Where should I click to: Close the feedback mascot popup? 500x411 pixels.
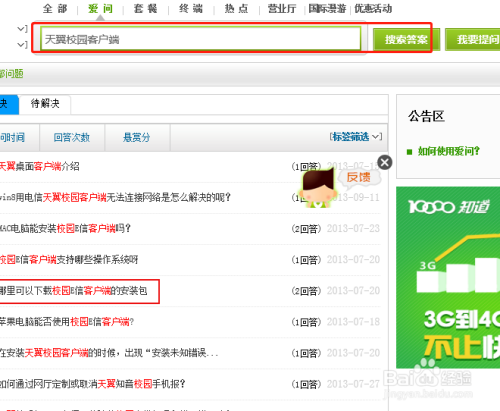point(385,163)
